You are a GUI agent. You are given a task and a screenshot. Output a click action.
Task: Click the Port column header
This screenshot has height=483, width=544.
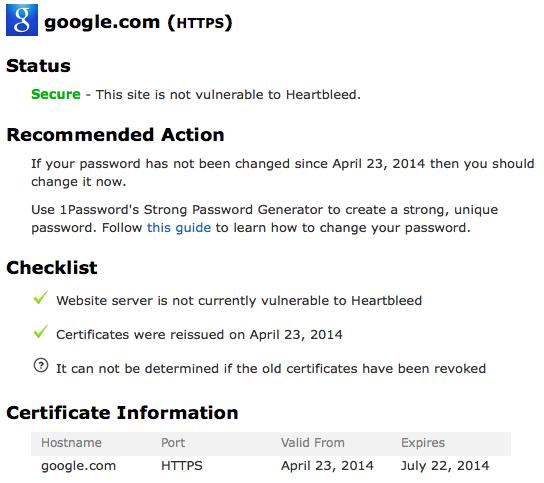click(x=173, y=443)
